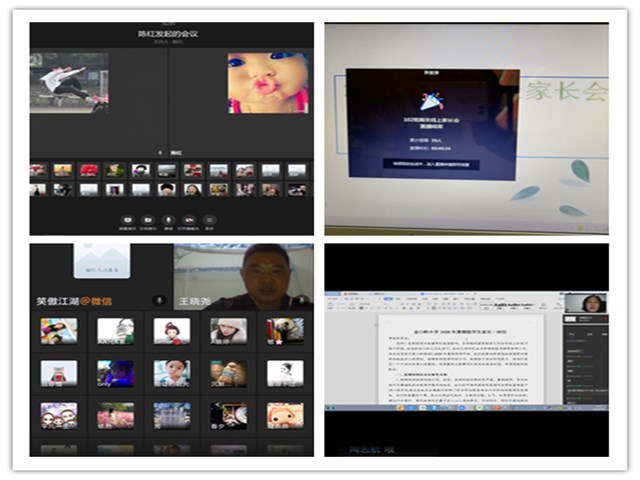This screenshot has width=640, height=480.
Task: Mute the microphone in 陈红 meeting toolbar
Action: coord(169,220)
